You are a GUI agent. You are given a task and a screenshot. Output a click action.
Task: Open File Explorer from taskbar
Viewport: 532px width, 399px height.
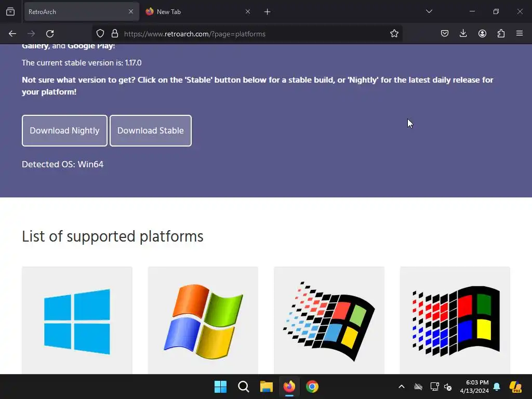[267, 387]
